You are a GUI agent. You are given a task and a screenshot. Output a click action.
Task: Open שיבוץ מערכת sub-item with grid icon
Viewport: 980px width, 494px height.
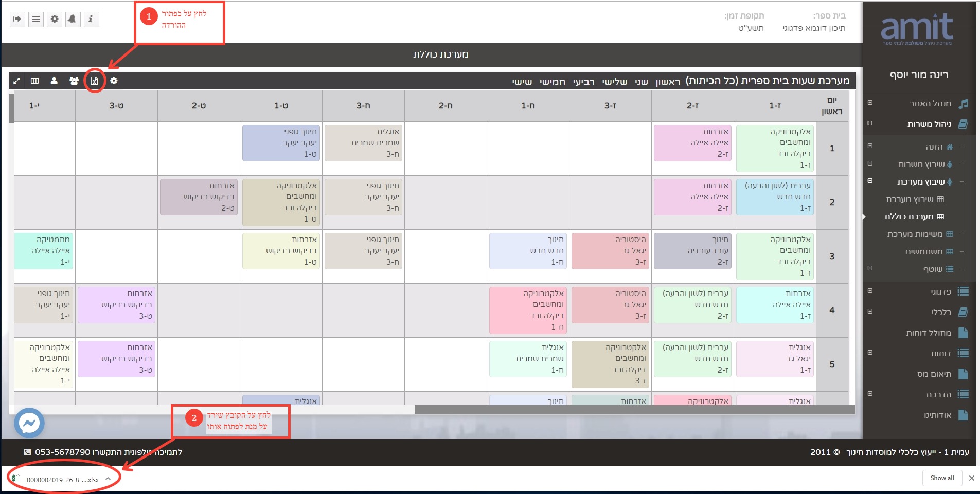coord(915,199)
